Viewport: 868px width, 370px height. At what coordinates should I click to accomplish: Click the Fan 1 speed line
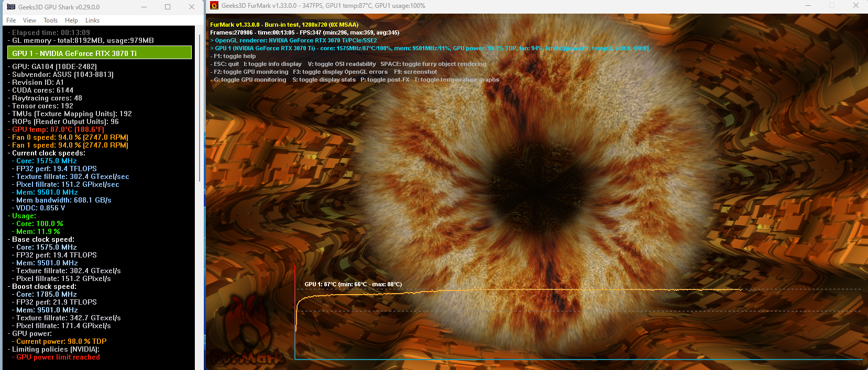click(x=68, y=145)
